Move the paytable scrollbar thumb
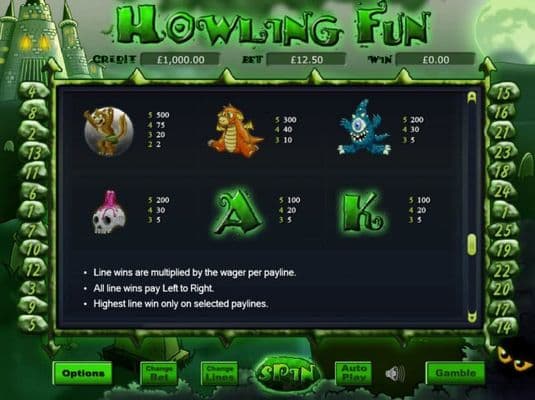 pyautogui.click(x=472, y=244)
